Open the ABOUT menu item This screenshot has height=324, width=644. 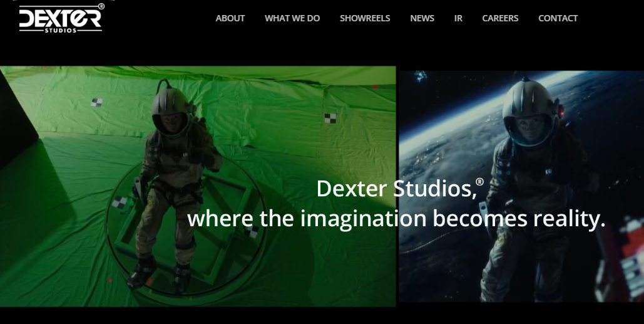[230, 19]
